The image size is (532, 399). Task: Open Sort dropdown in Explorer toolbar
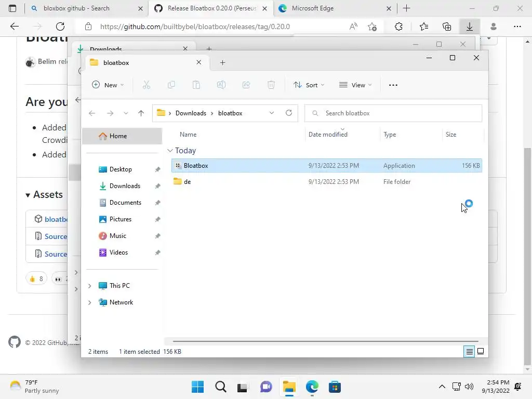tap(309, 85)
